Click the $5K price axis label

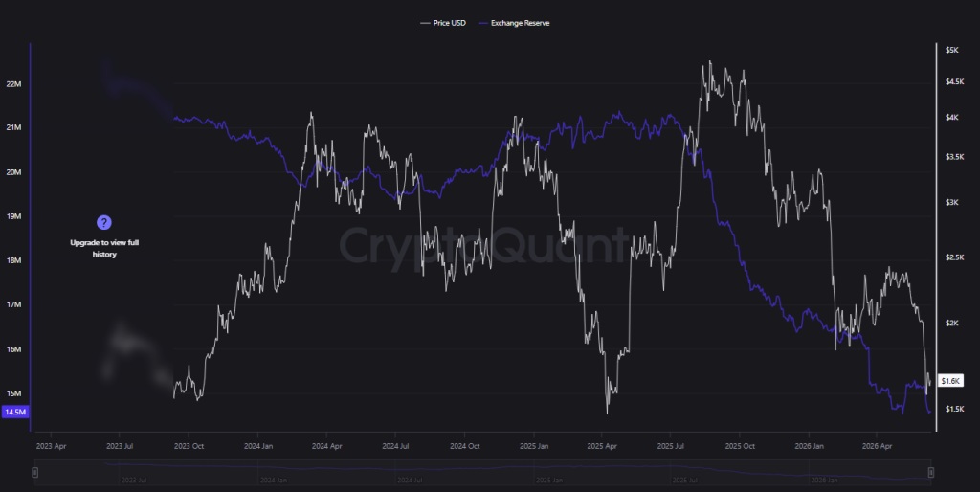(x=952, y=50)
